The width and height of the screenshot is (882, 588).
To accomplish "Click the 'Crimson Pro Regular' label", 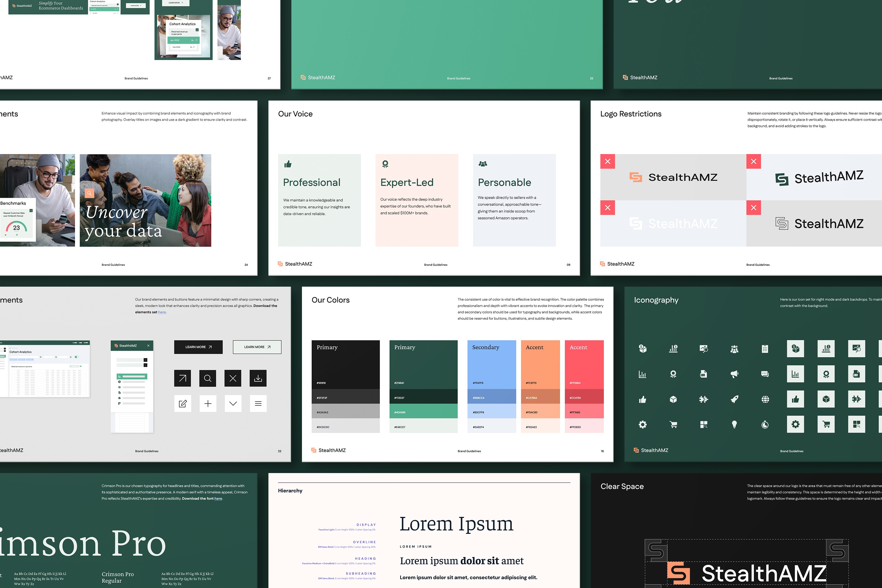I will coord(117,577).
